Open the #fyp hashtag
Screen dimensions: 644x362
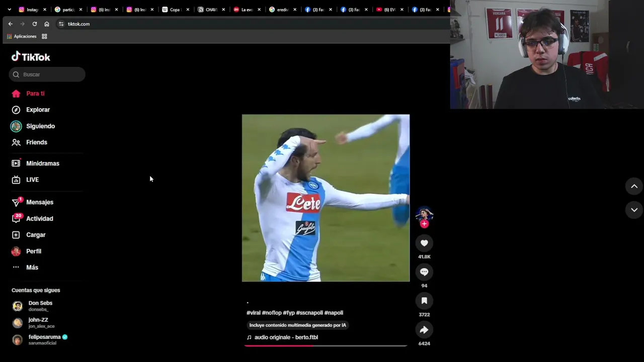(x=289, y=313)
